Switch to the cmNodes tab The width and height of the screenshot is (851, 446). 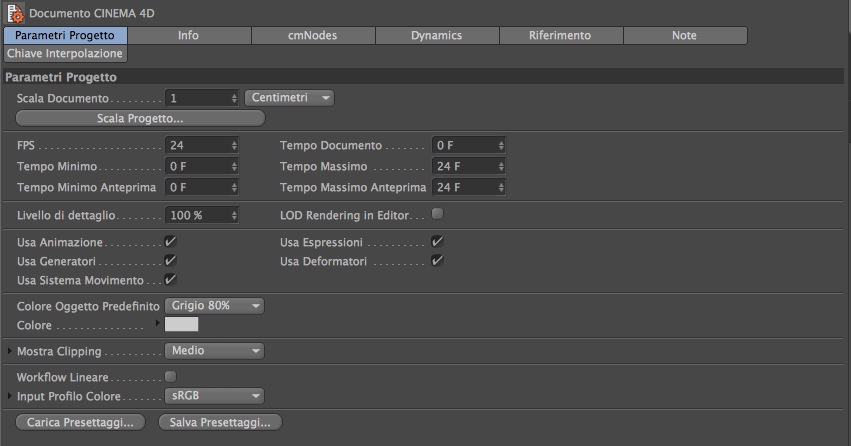coord(313,35)
